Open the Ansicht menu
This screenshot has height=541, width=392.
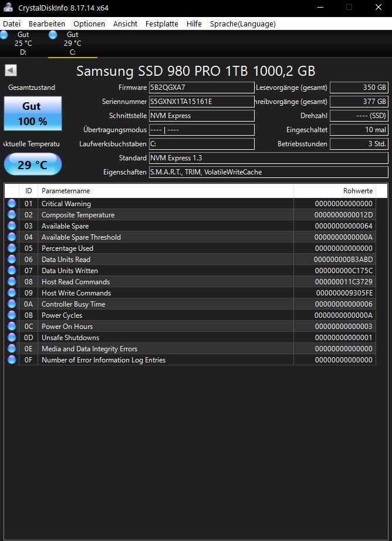(x=125, y=24)
